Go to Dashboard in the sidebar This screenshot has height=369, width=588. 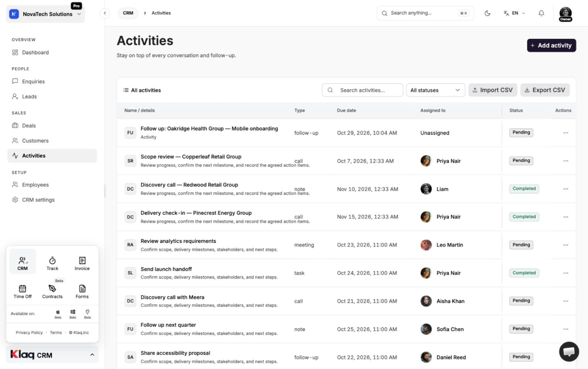[x=52, y=52]
